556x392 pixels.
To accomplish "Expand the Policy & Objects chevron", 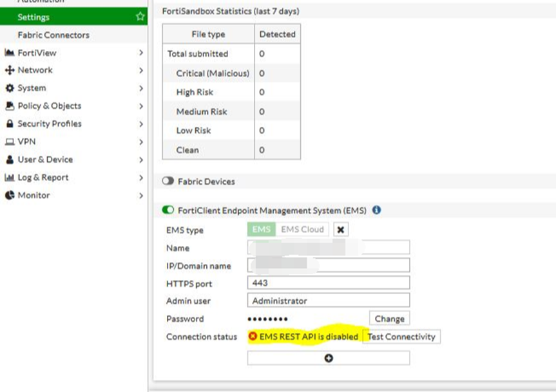I will [141, 106].
